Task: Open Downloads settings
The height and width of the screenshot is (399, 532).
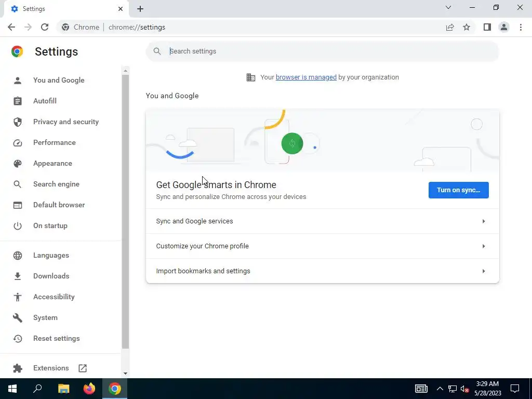Action: (51, 276)
